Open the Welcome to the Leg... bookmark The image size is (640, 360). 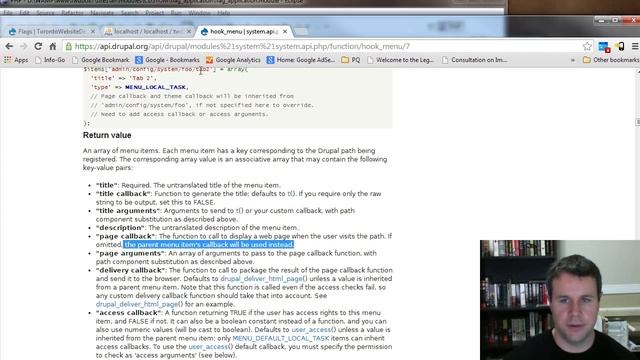[x=400, y=60]
